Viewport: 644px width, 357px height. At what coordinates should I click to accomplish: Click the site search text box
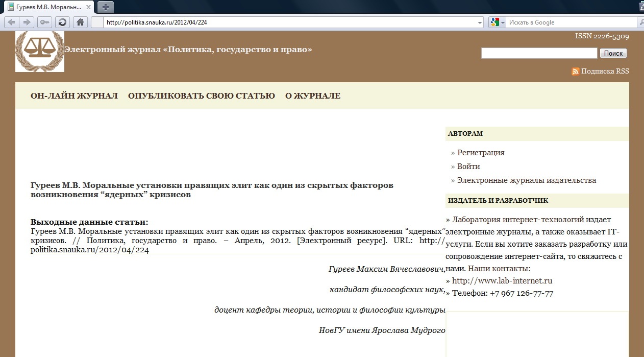click(539, 53)
